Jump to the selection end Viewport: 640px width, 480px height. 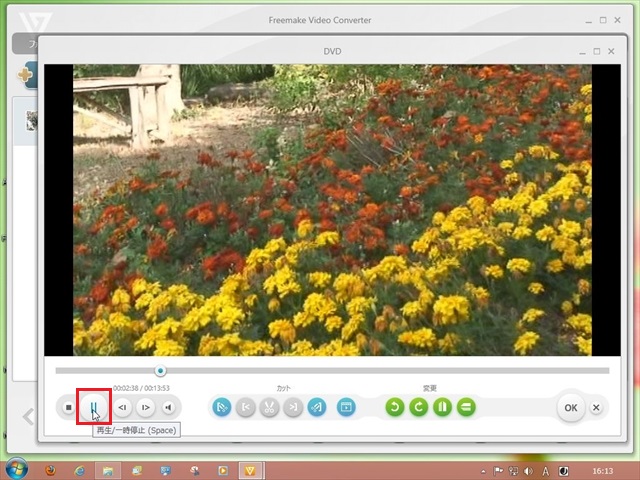(x=293, y=407)
